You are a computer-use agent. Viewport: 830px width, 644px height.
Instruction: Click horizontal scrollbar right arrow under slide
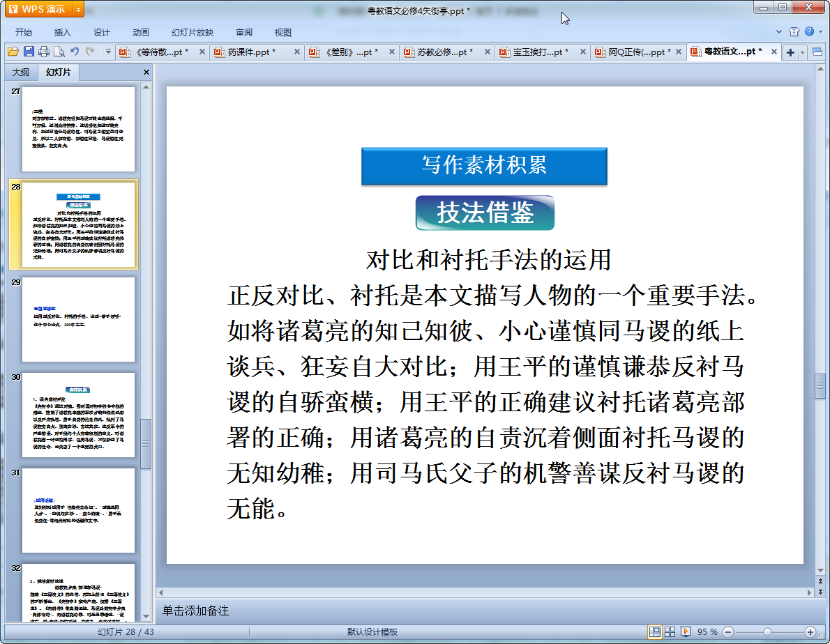(x=809, y=592)
